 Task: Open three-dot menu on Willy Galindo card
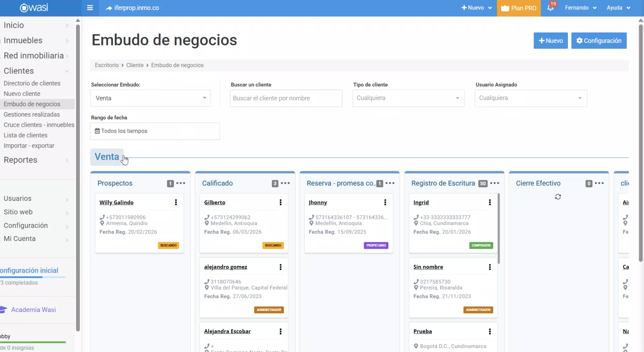pyautogui.click(x=176, y=202)
